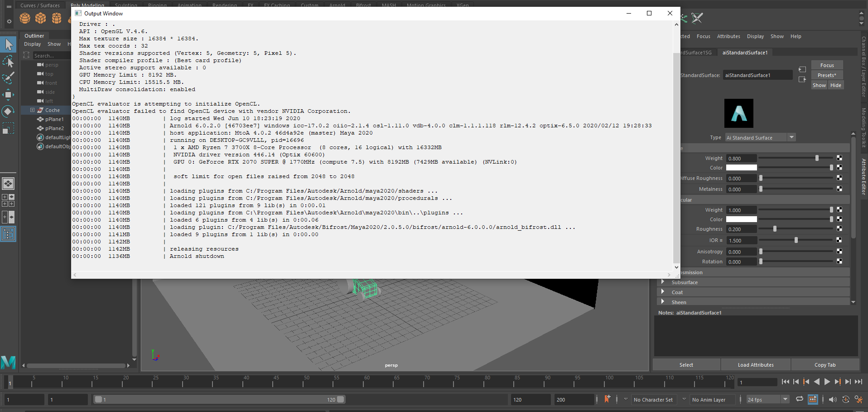868x412 pixels.
Task: Open the Outliner Show menu
Action: [x=54, y=44]
